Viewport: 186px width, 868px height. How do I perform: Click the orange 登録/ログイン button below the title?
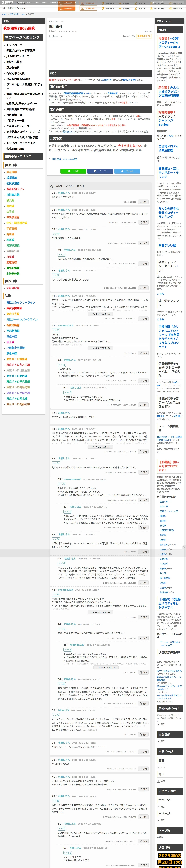click(144, 36)
